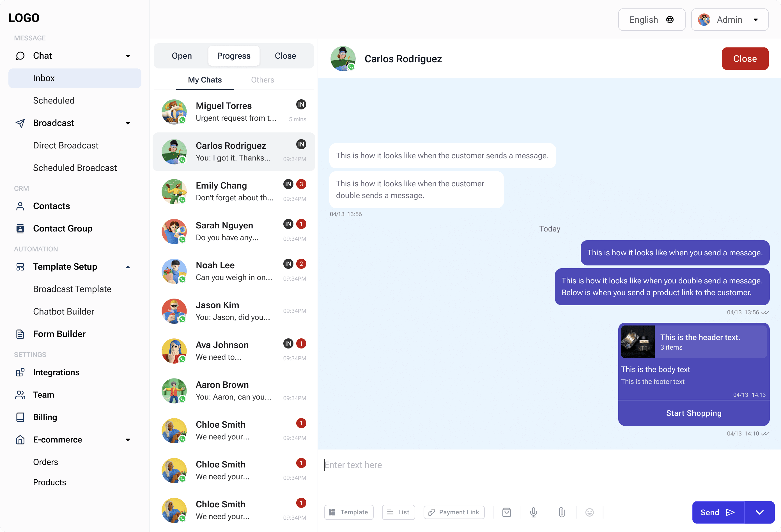The height and width of the screenshot is (532, 781).
Task: Click the "Today" date separator
Action: click(550, 229)
